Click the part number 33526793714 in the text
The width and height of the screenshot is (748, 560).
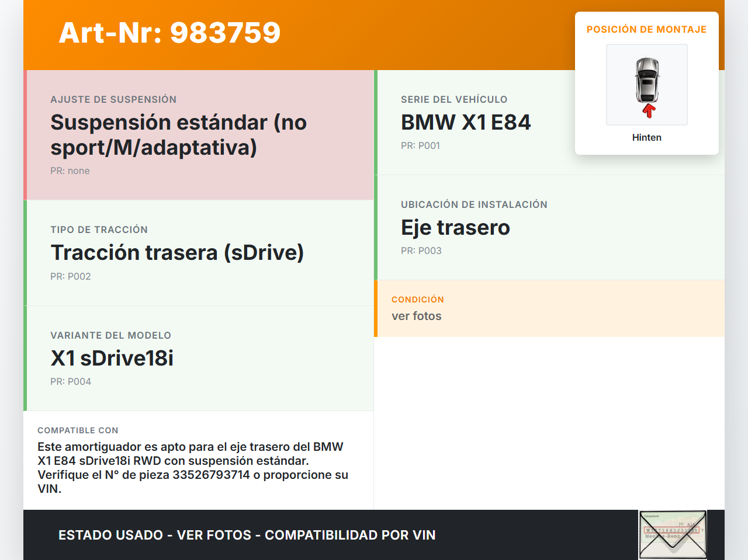click(x=211, y=475)
